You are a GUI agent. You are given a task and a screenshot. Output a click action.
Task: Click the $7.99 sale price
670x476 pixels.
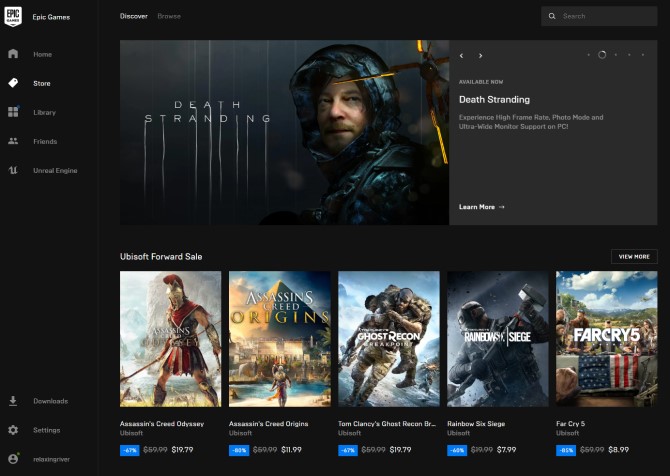pos(506,450)
